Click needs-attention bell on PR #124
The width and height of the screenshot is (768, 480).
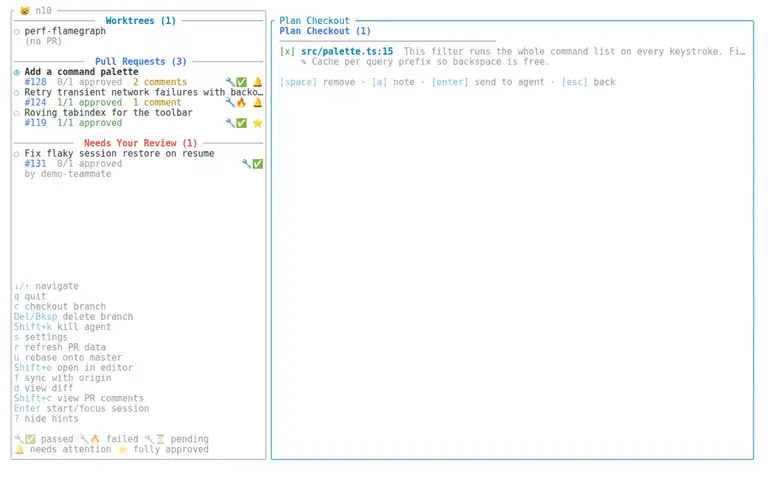258,102
